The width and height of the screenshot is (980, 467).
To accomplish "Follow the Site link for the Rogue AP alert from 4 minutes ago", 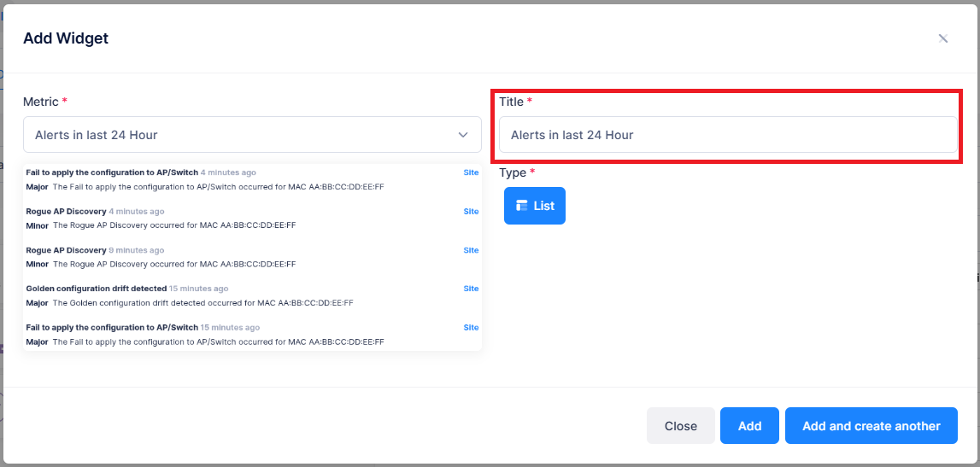I will [471, 211].
